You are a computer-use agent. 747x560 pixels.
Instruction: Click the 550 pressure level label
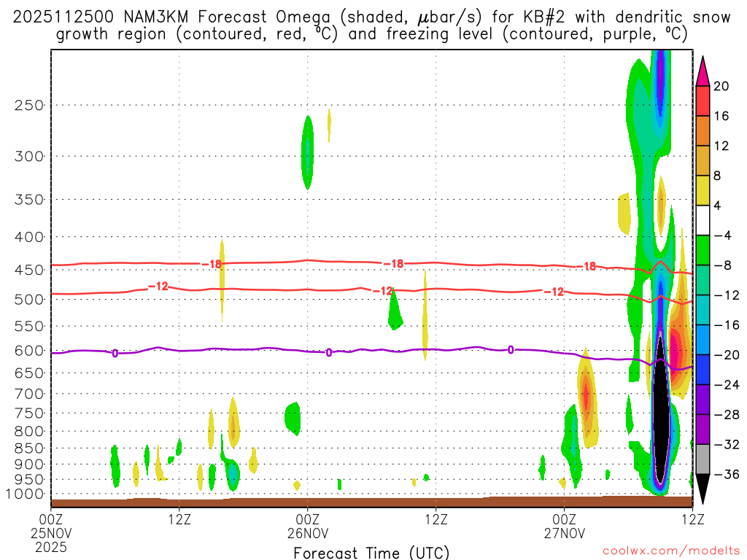point(29,327)
